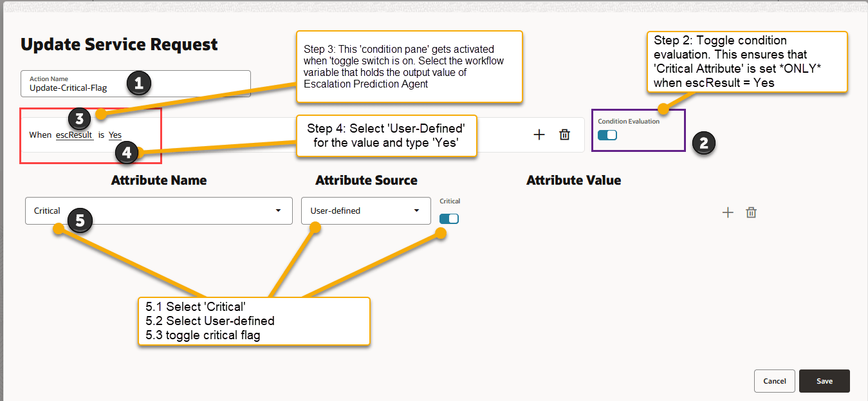
Task: Click the step 4 numbered marker
Action: tap(127, 153)
